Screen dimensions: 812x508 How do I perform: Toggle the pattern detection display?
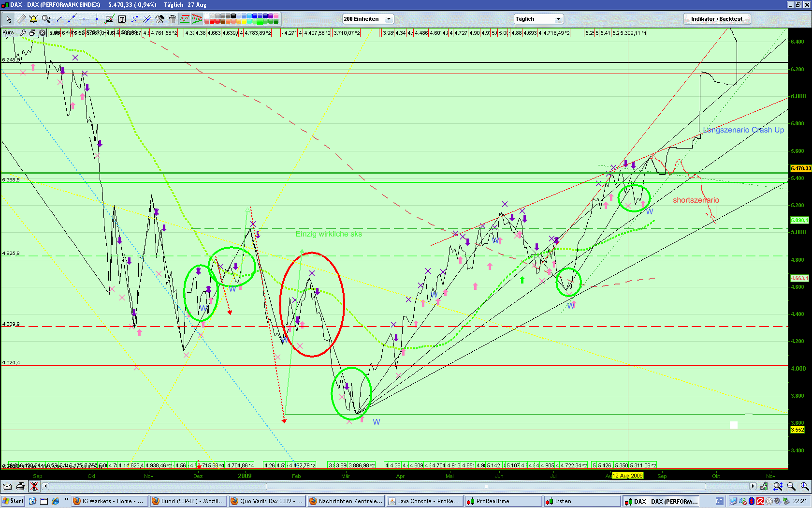point(197,19)
